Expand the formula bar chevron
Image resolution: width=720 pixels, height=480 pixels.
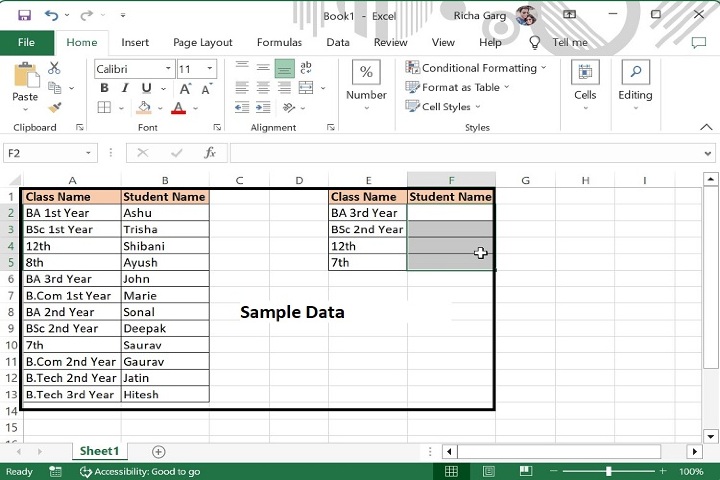(708, 153)
